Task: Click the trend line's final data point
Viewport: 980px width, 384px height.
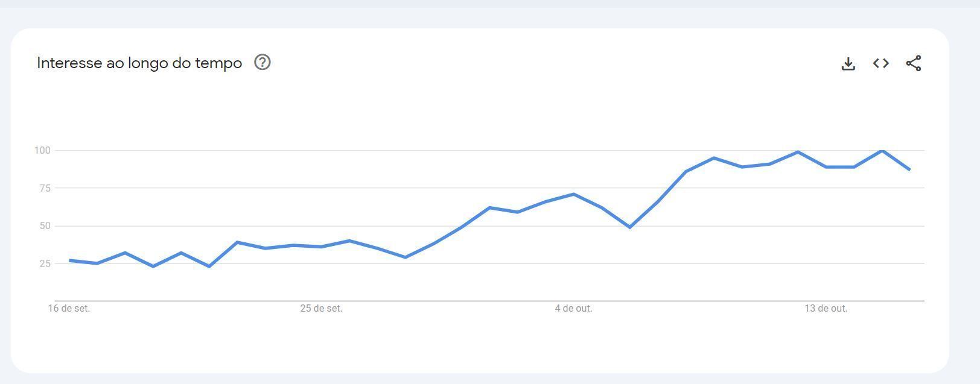Action: [x=909, y=170]
